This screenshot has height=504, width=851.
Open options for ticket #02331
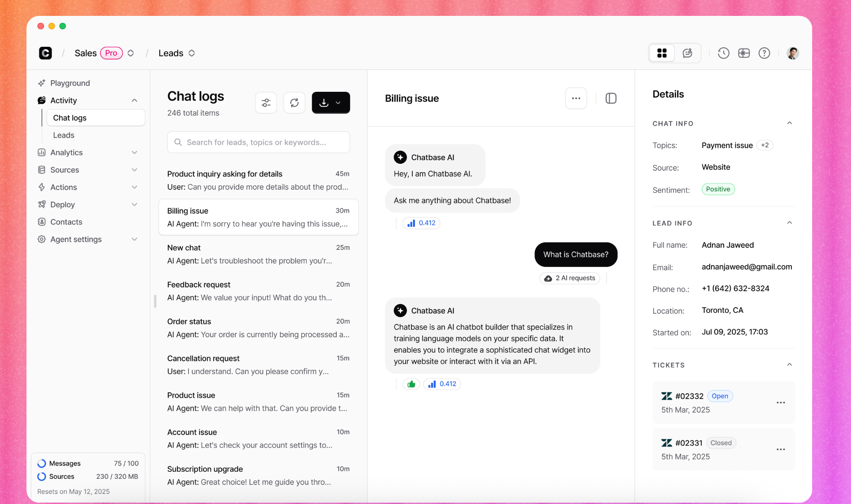780,449
